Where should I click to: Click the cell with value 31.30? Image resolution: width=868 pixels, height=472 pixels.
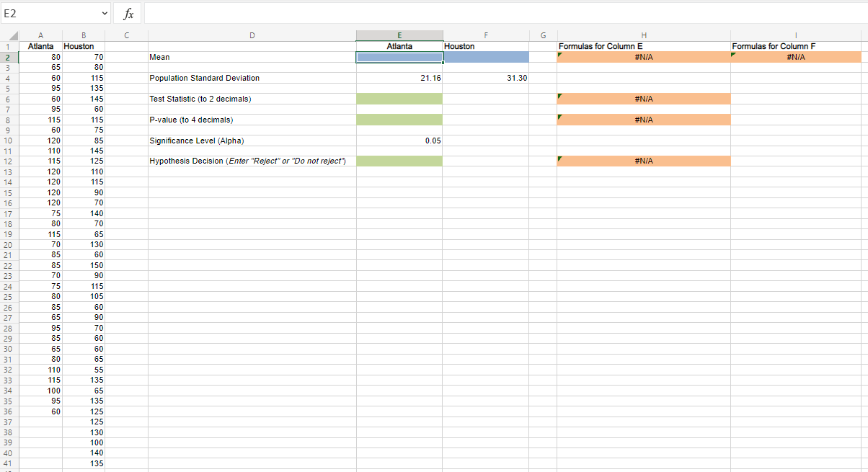tap(486, 78)
